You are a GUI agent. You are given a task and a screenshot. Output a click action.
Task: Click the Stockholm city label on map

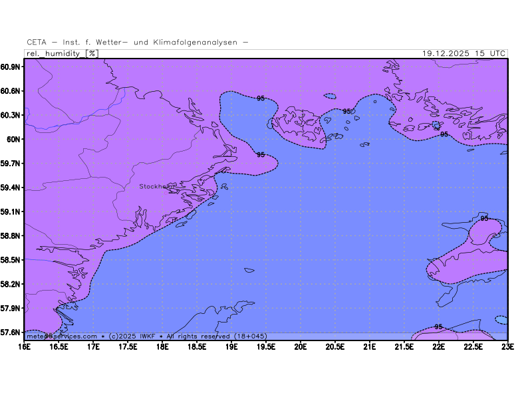point(156,187)
